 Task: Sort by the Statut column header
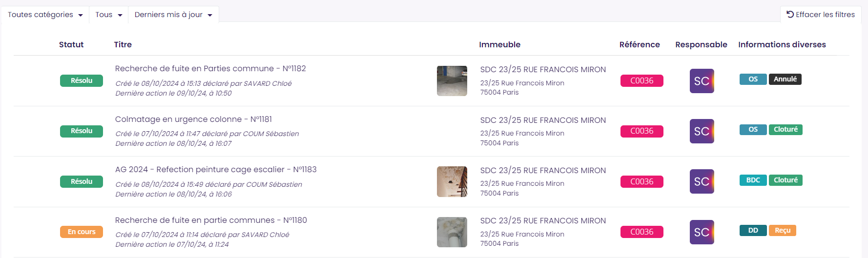point(71,44)
